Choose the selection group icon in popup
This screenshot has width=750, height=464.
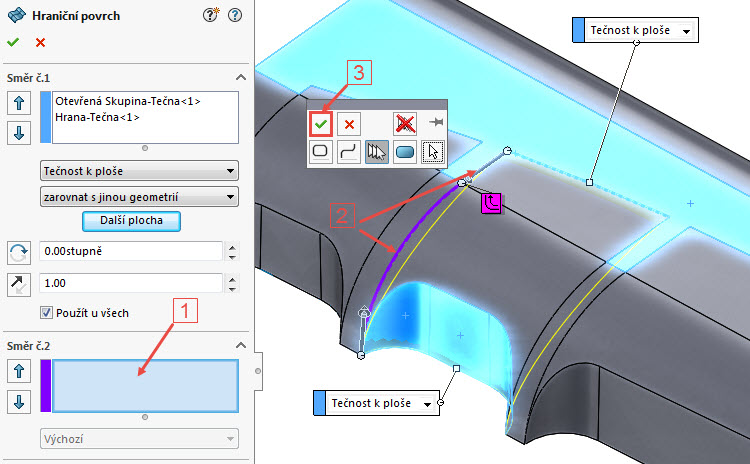[x=376, y=152]
